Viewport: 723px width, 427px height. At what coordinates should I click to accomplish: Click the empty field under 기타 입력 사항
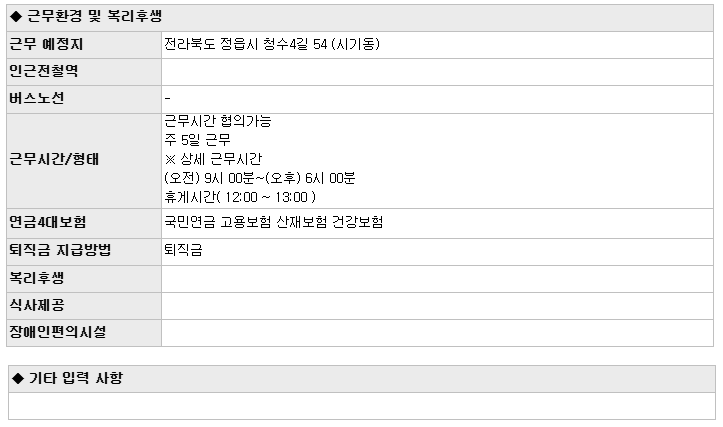362,406
